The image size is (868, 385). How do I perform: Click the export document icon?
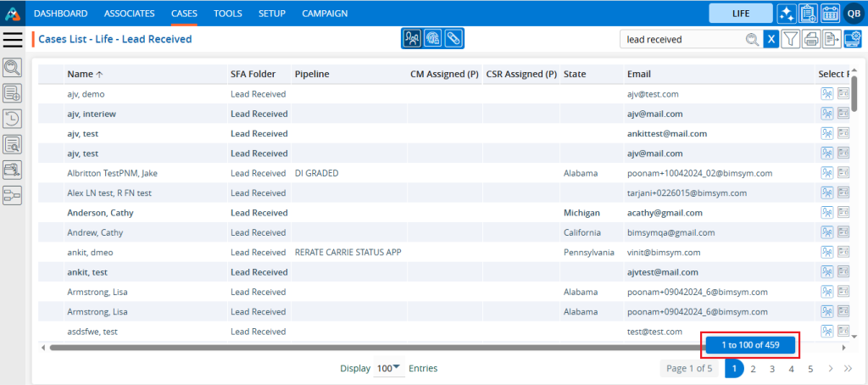point(832,39)
